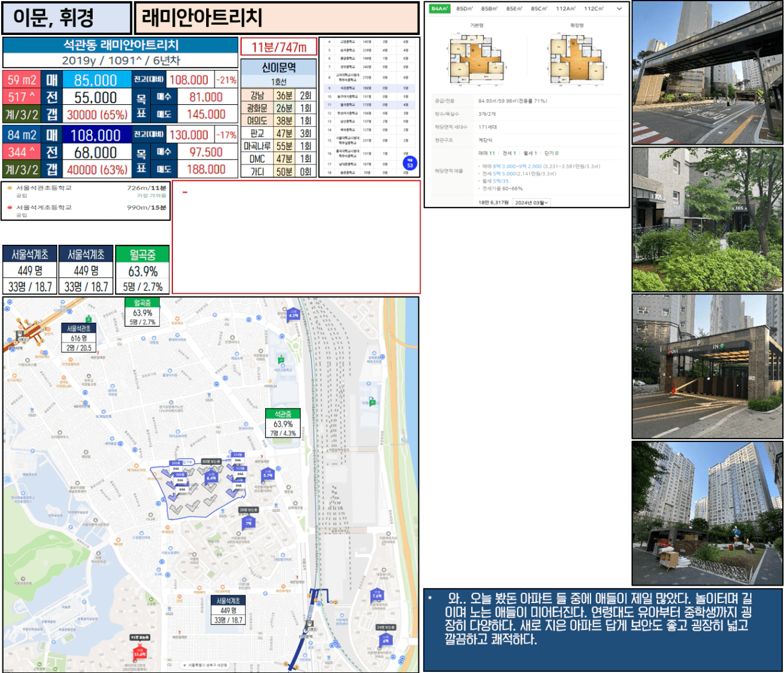Click the 108,000 sale price for 84 m2

96,135
